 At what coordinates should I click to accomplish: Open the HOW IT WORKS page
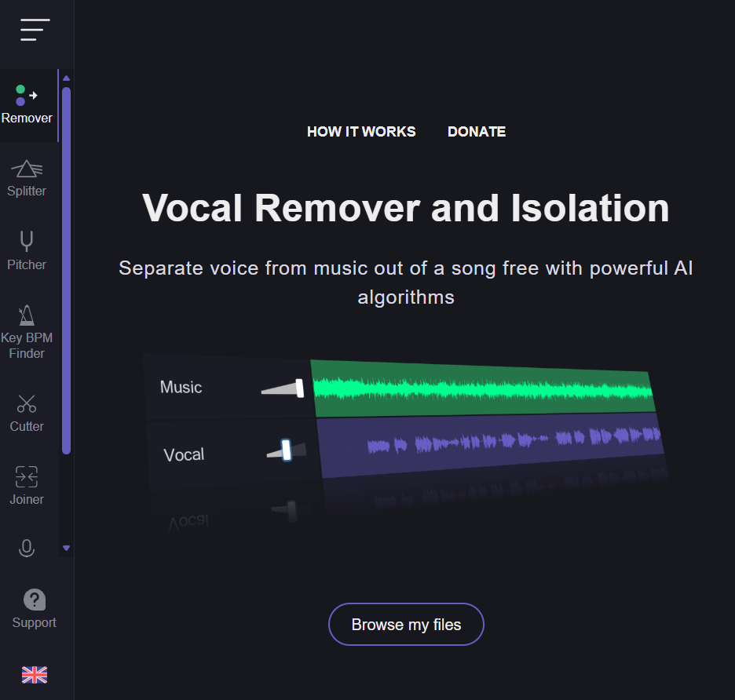[360, 131]
